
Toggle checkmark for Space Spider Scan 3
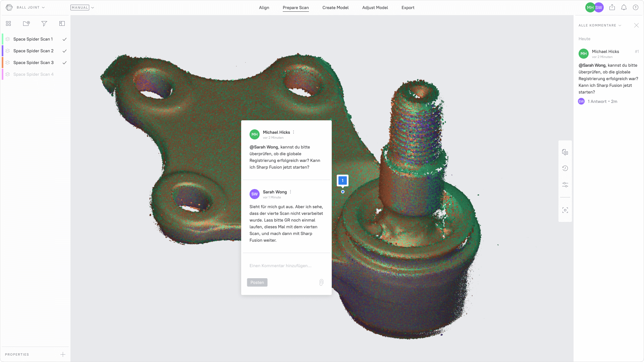pyautogui.click(x=64, y=63)
